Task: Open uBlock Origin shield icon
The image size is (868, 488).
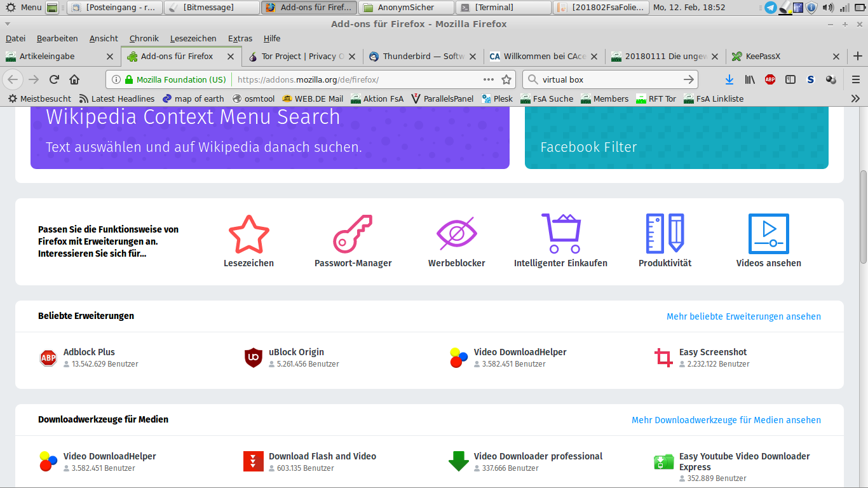Action: pos(254,358)
